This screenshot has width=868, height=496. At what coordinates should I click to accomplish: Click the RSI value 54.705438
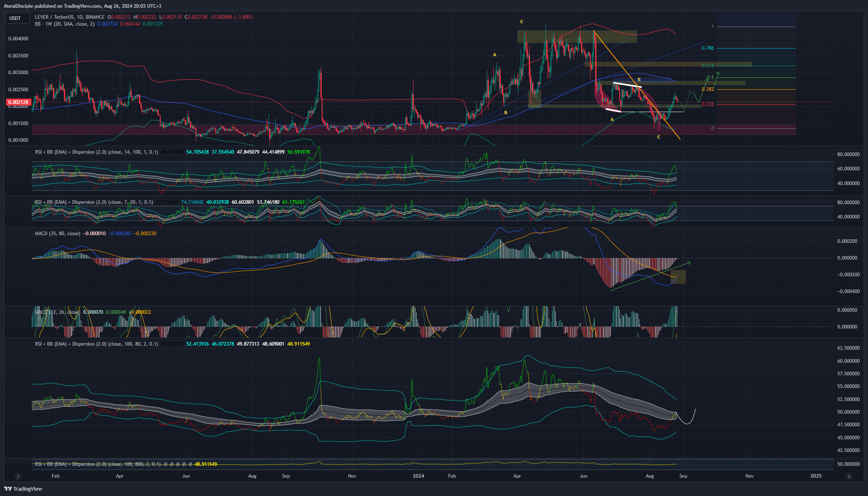pos(197,152)
